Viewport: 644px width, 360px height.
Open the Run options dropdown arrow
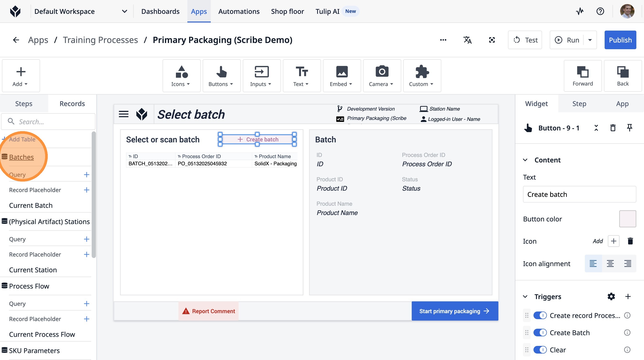[590, 40]
